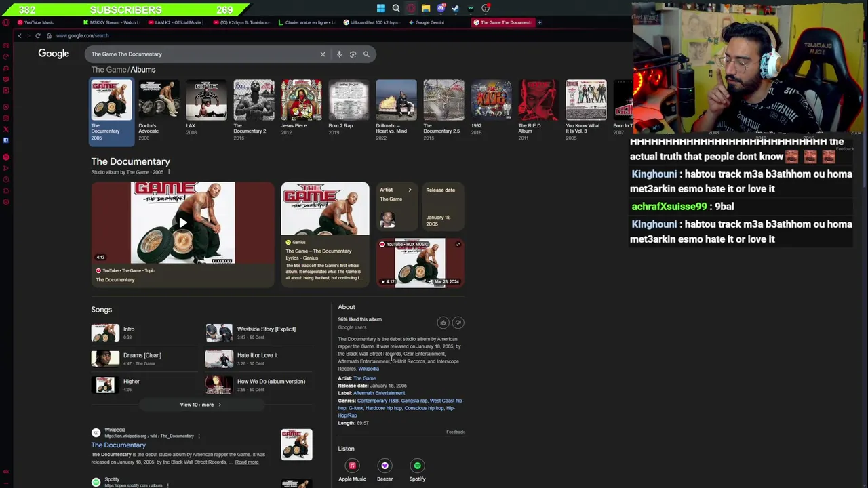Open song How We Do (album version)

[x=258, y=385]
